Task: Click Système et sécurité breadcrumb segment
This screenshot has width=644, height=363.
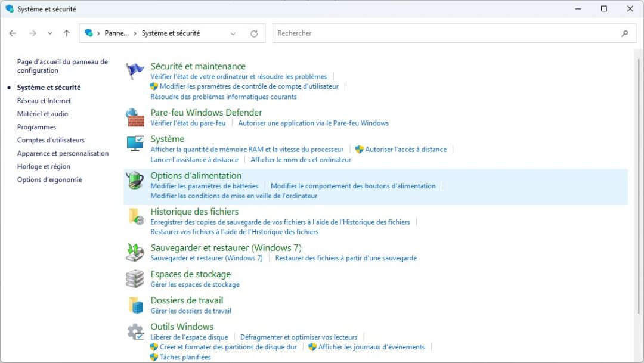Action: click(x=171, y=33)
